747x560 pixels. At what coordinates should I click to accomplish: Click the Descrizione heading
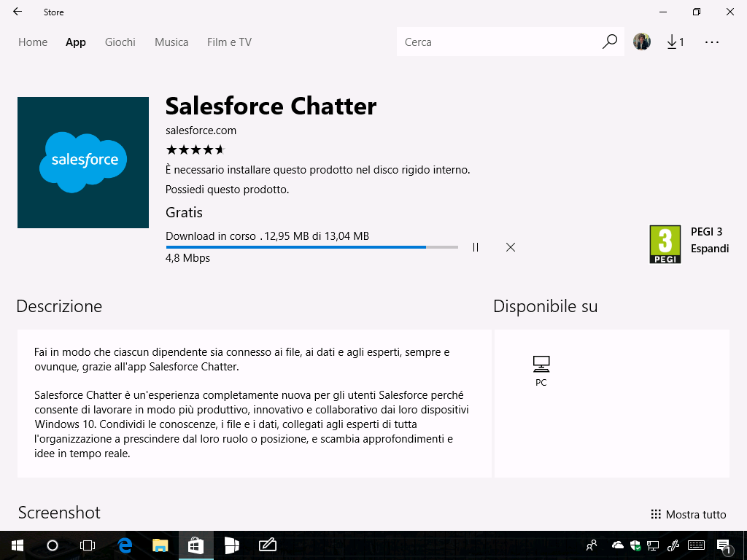(x=59, y=306)
